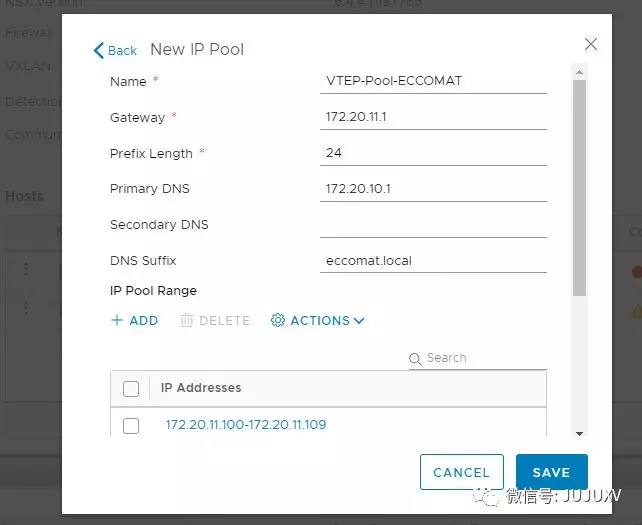642x525 pixels.
Task: Click the trash DELETE icon
Action: [187, 321]
